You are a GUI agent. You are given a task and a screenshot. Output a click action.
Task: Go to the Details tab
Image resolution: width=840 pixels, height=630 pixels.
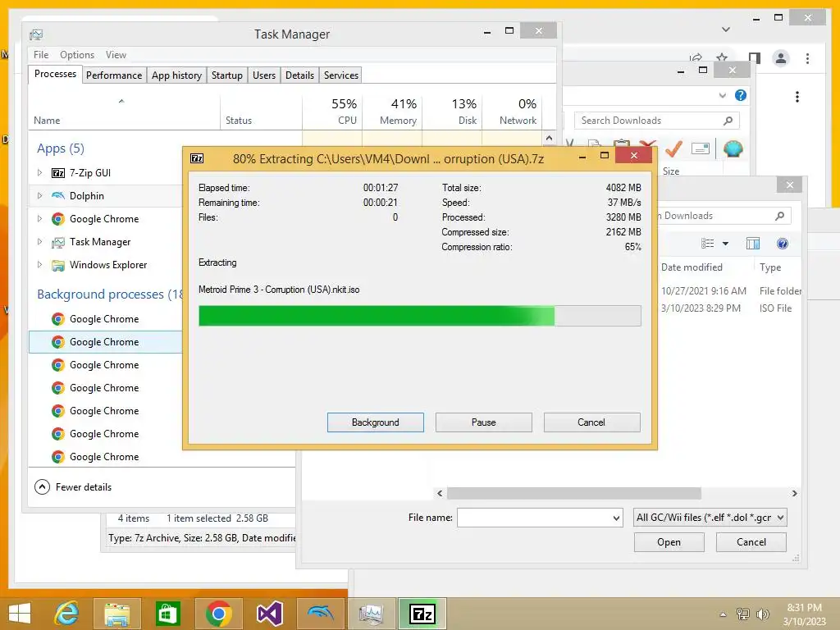(300, 75)
